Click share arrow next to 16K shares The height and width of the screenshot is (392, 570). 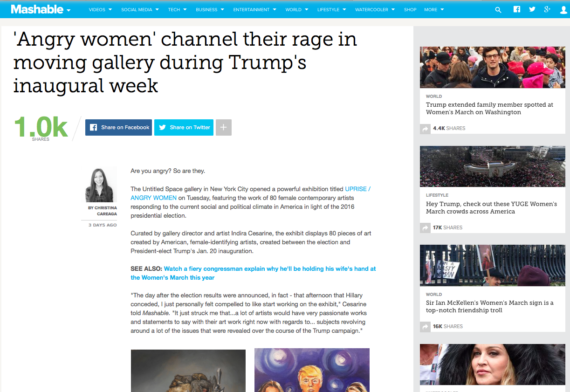[x=425, y=327]
